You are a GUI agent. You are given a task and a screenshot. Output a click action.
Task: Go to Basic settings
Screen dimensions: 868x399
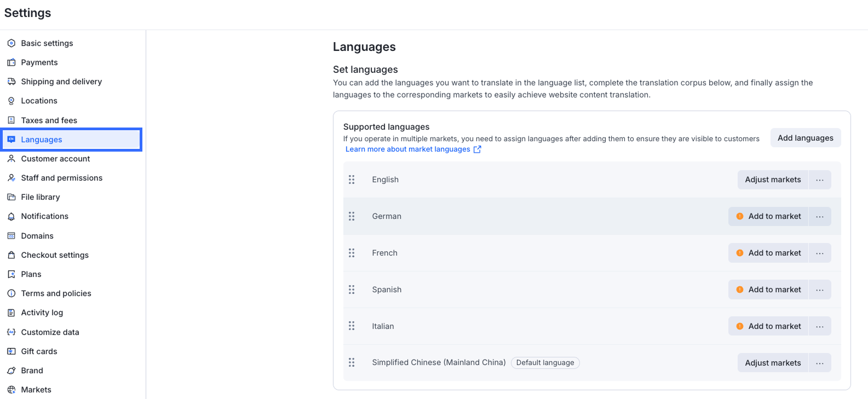47,43
